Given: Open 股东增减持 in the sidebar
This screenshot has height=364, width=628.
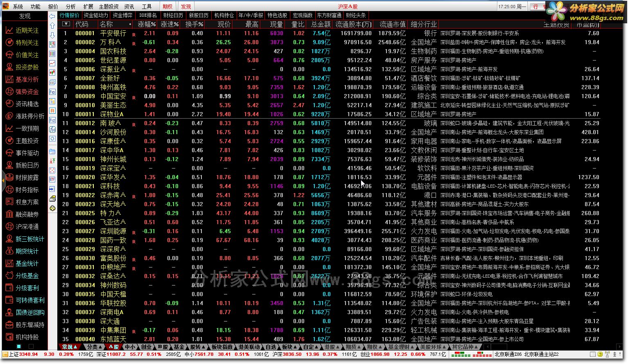Looking at the screenshot, I should 25,325.
